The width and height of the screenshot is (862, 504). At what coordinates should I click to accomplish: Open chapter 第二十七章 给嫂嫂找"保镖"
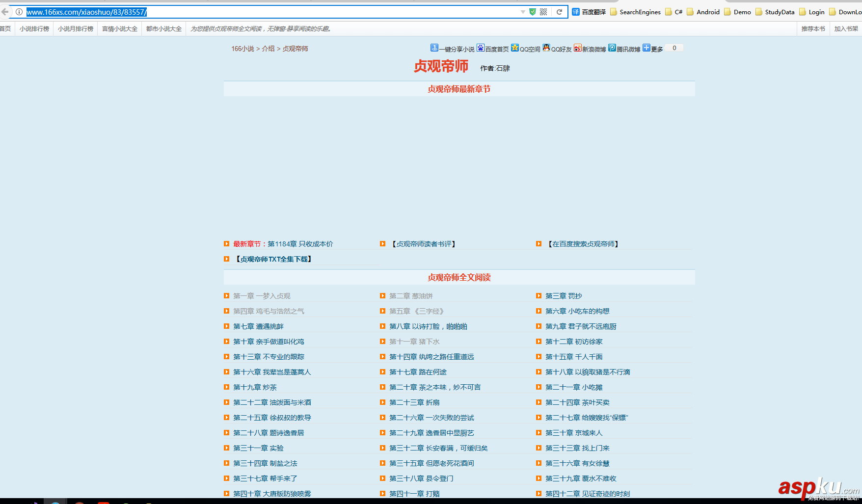pyautogui.click(x=587, y=418)
